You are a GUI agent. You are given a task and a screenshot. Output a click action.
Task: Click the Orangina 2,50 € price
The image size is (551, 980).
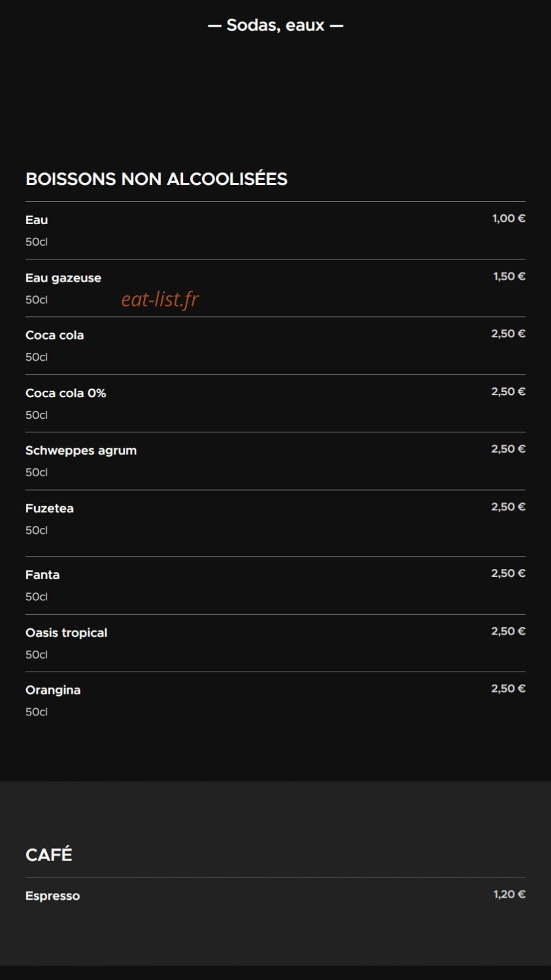tap(508, 689)
